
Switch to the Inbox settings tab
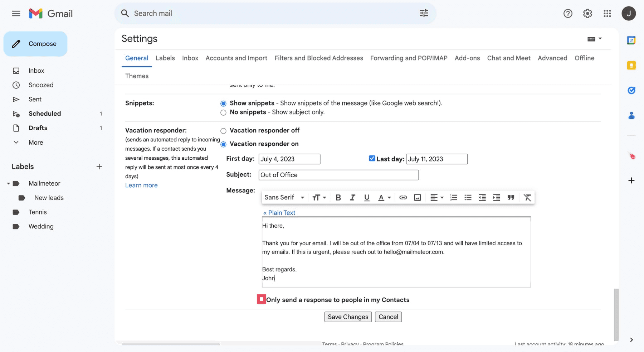190,58
